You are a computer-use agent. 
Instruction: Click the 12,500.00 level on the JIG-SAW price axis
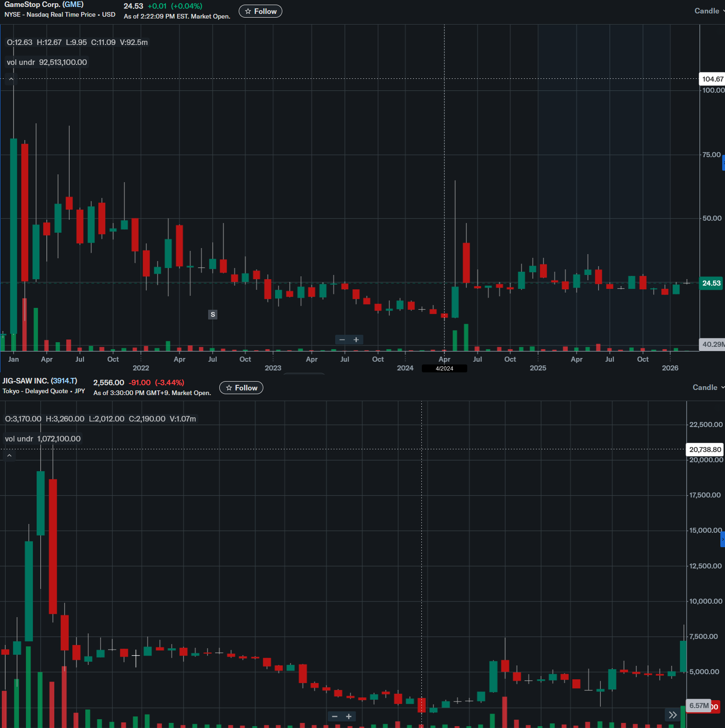pos(706,566)
